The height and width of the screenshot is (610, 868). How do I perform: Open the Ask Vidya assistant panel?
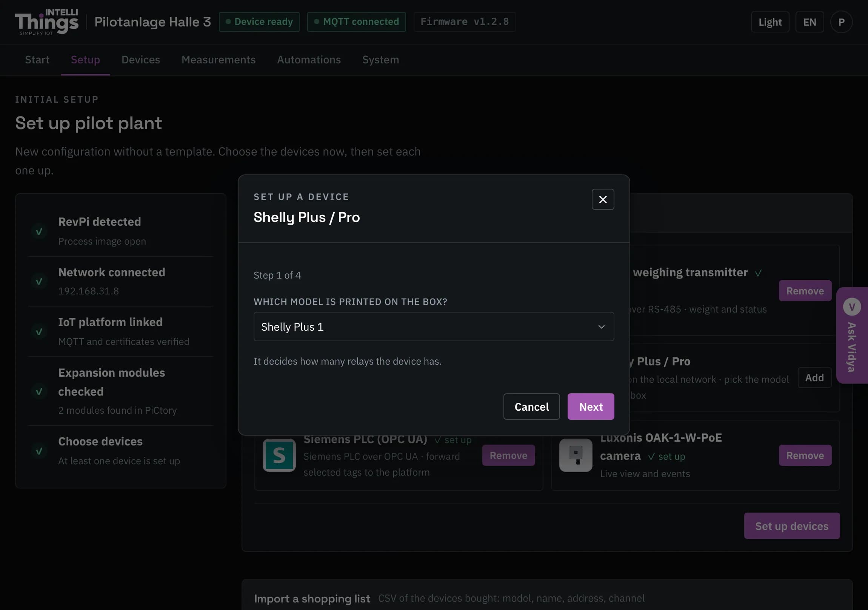(x=852, y=335)
